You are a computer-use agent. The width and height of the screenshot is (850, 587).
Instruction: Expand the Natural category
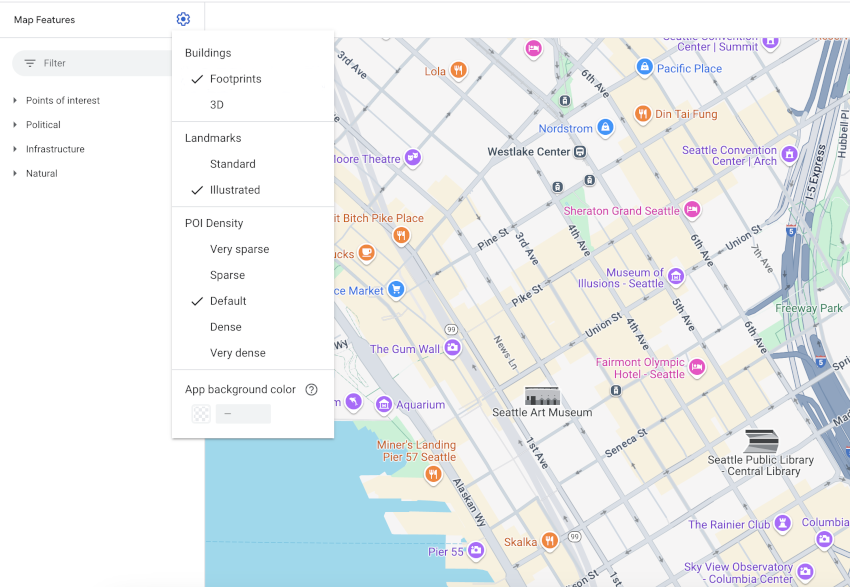pos(15,173)
